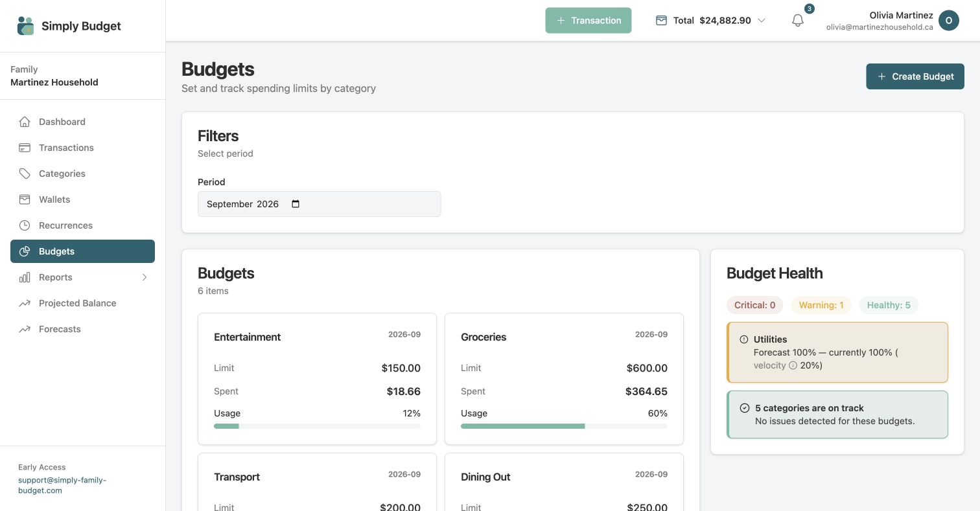The image size is (980, 511).
Task: Click the Budgets pie chart icon
Action: coord(25,251)
